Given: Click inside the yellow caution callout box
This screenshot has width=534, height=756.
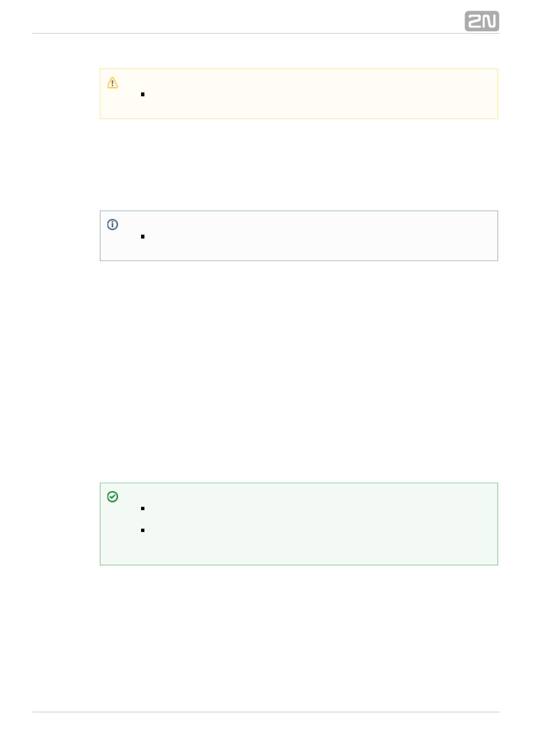Looking at the screenshot, I should [x=299, y=94].
